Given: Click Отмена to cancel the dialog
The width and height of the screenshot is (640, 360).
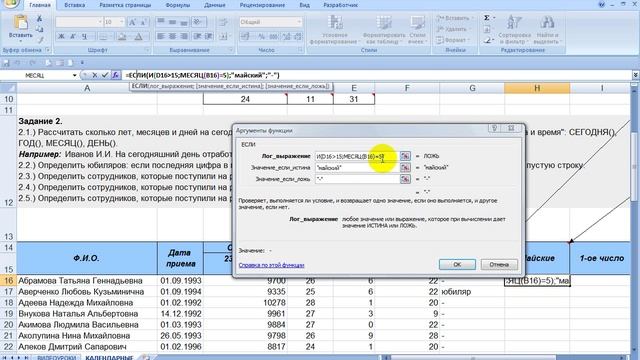Looking at the screenshot, I should (499, 264).
